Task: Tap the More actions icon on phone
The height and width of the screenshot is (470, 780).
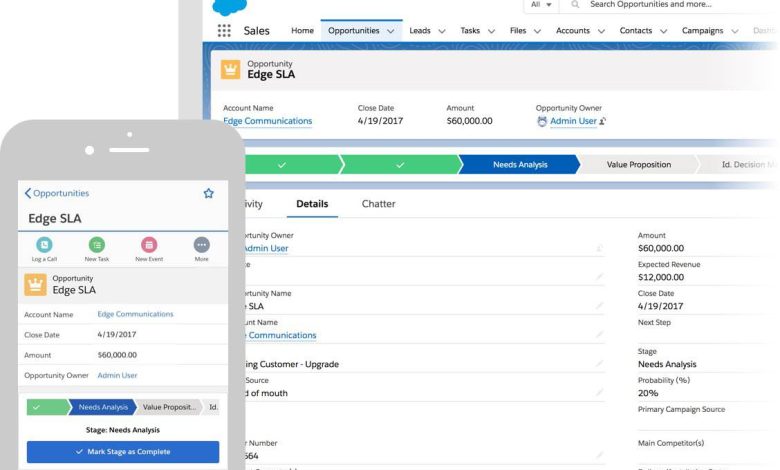Action: point(201,245)
